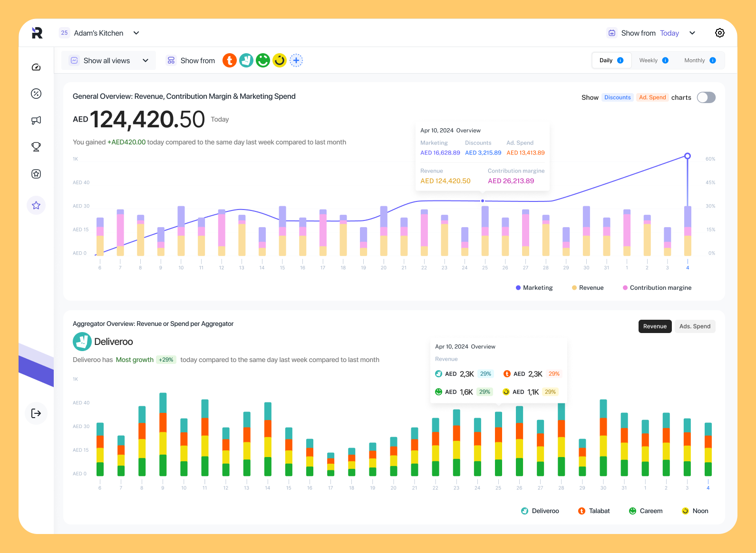The image size is (756, 553).
Task: Open the dashboard speedometer icon in sidebar
Action: click(36, 67)
